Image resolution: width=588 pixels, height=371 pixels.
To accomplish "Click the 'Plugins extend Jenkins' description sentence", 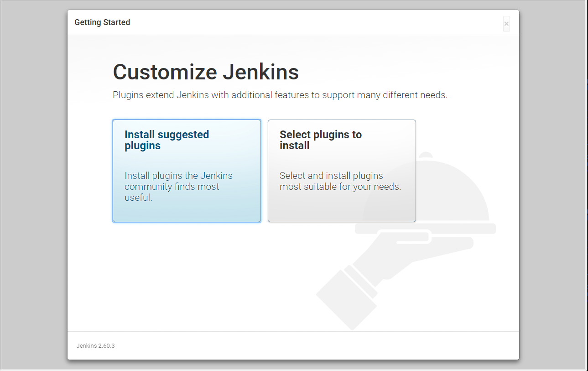I will coord(280,95).
